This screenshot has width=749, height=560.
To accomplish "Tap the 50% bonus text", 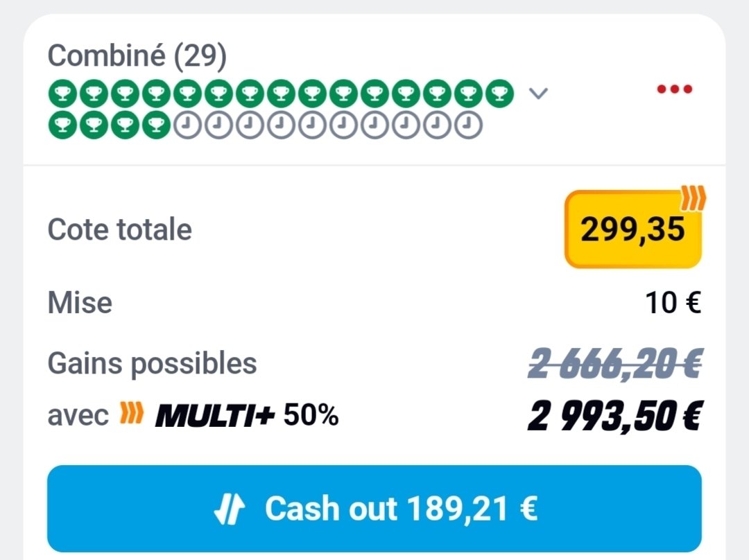I will point(311,416).
